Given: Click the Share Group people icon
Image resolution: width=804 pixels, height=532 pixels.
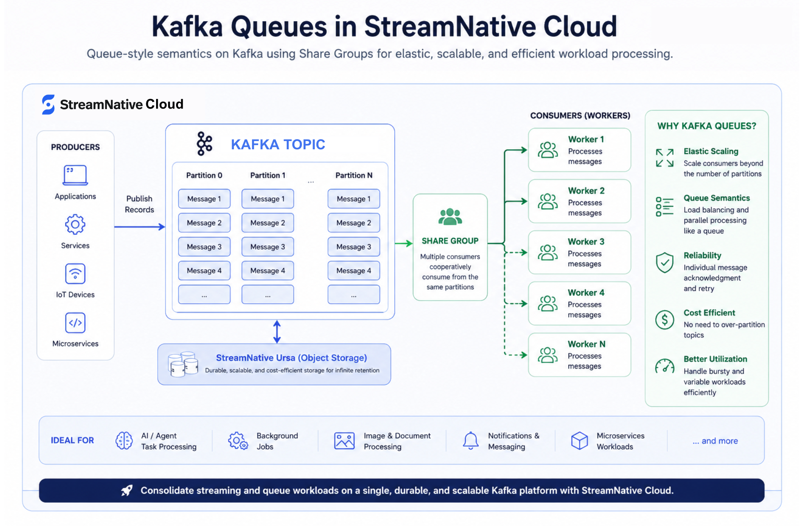Looking at the screenshot, I should 450,217.
